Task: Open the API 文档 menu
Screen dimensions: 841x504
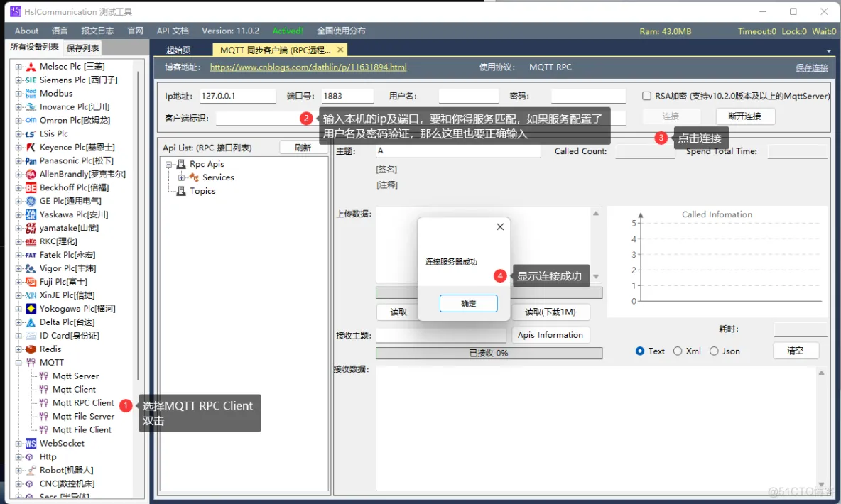Action: point(173,31)
